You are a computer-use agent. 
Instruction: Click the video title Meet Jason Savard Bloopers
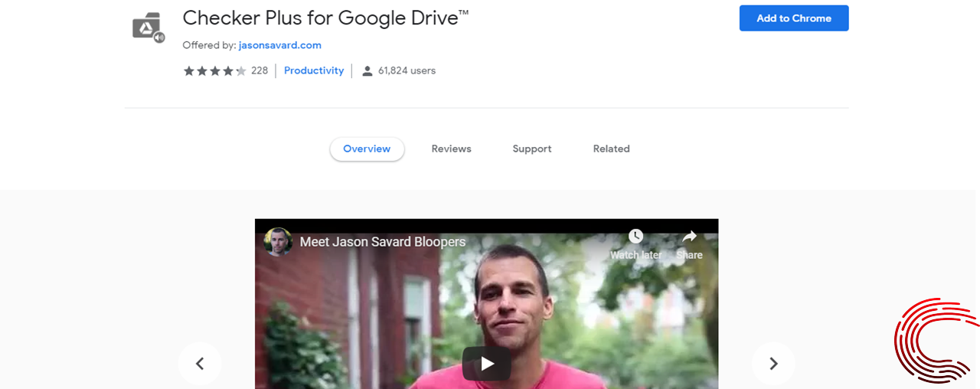coord(383,242)
